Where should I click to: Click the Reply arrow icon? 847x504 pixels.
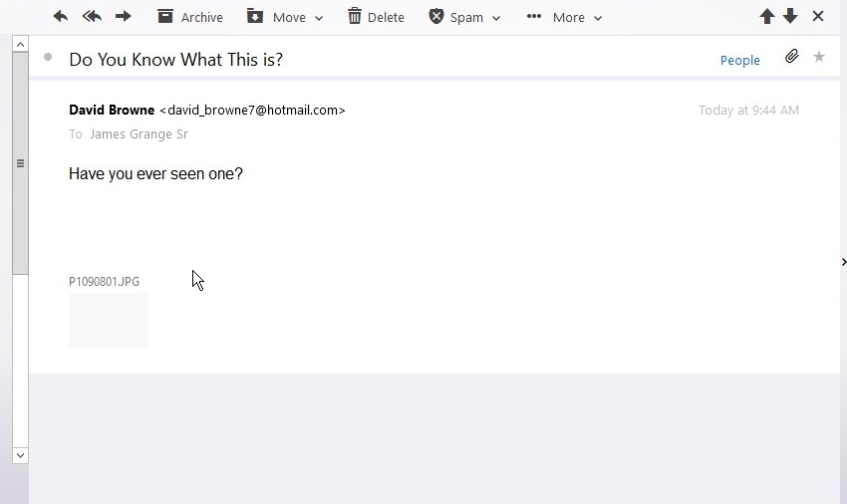61,16
